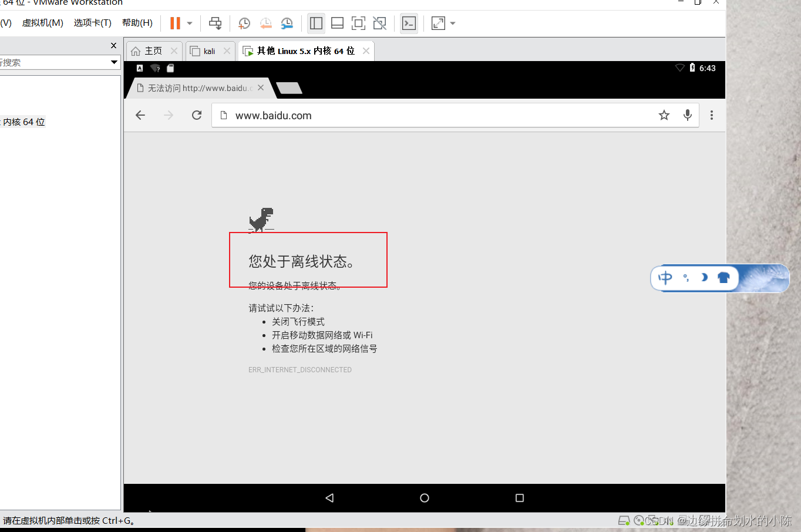This screenshot has height=532, width=801.
Task: Click the Android Wi-Fi status icon
Action: tap(680, 68)
